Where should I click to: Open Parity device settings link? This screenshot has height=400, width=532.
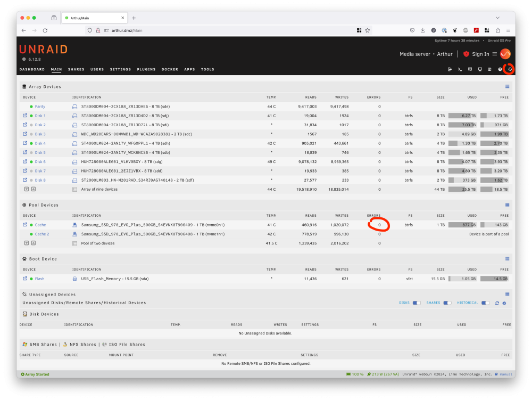pyautogui.click(x=40, y=107)
